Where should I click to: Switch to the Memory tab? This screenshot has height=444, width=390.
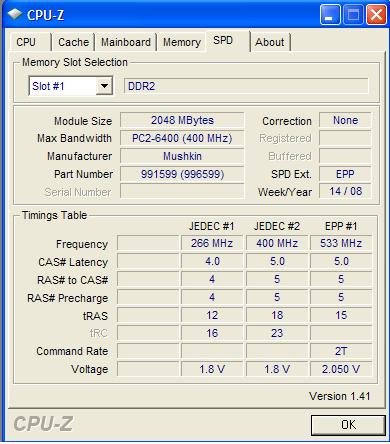click(182, 42)
